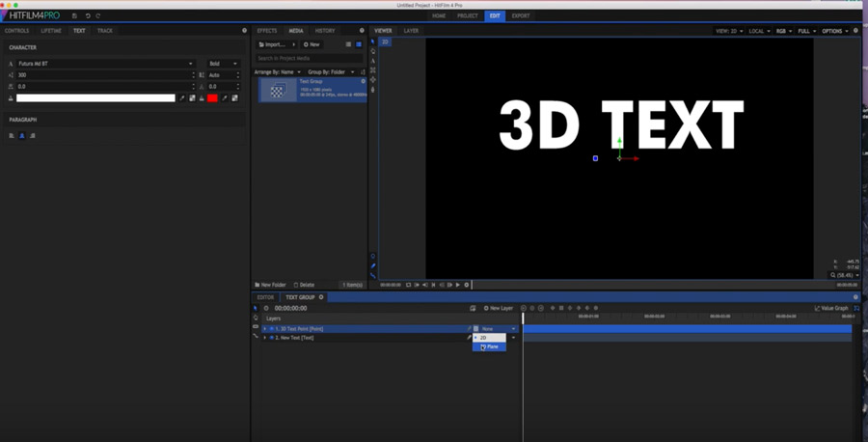The width and height of the screenshot is (868, 442).
Task: Expand the 3D Text Point layer
Action: coord(264,329)
